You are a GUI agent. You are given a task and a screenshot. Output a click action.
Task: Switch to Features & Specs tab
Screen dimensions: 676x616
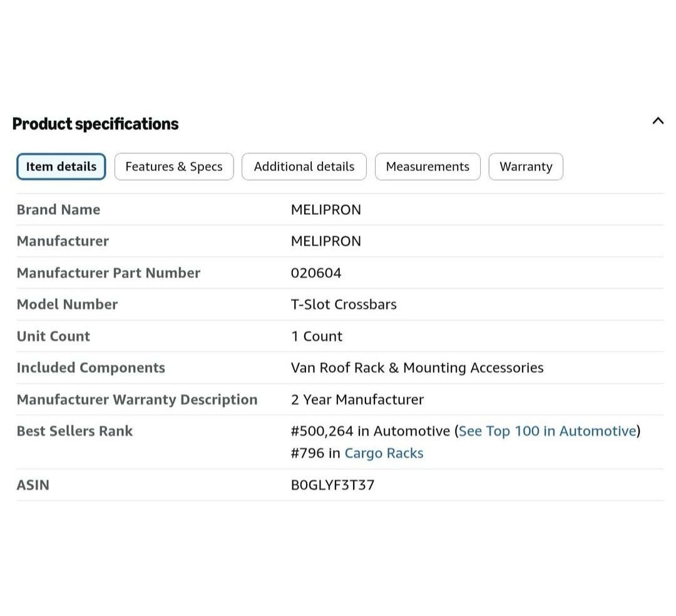point(174,167)
